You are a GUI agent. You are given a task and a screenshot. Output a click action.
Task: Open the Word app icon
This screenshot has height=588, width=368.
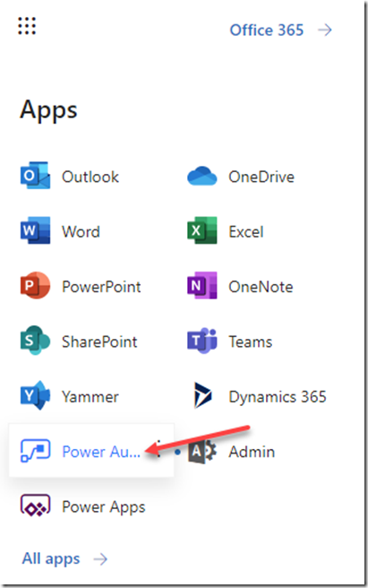click(35, 230)
